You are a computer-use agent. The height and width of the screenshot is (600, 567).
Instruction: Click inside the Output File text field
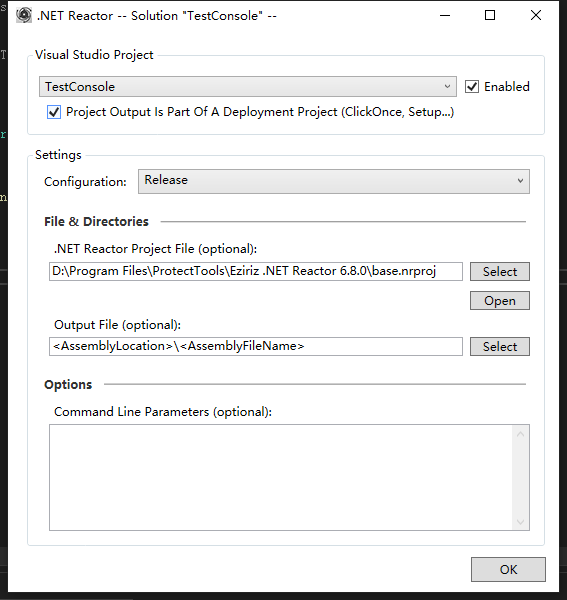(256, 346)
